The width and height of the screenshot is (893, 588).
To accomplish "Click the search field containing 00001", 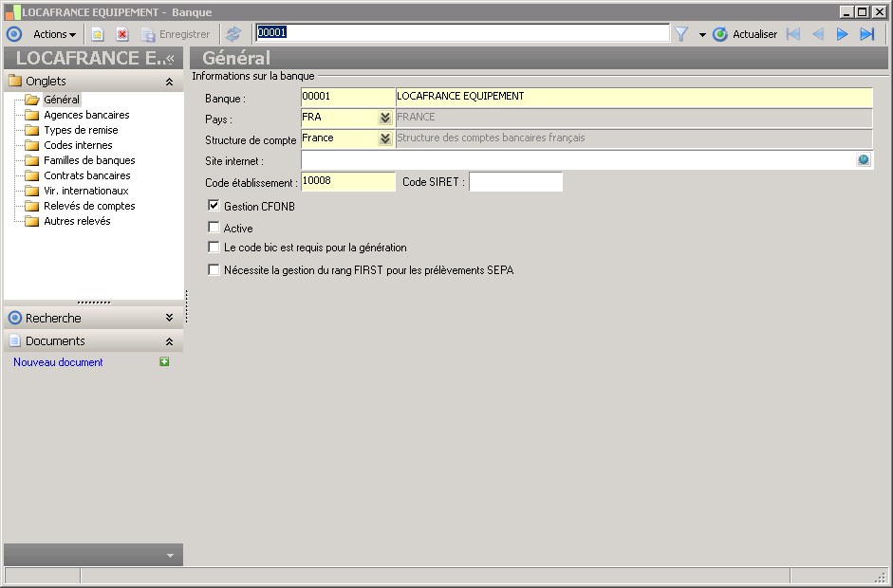I will click(x=462, y=32).
